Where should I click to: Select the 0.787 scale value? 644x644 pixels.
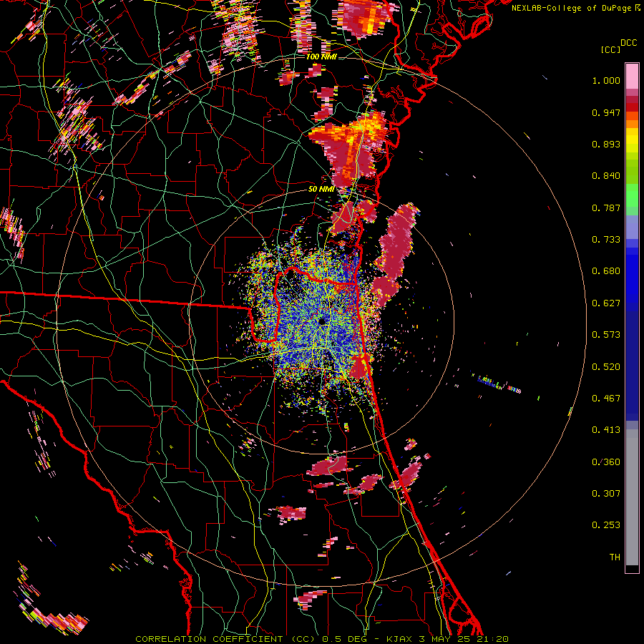tap(606, 208)
